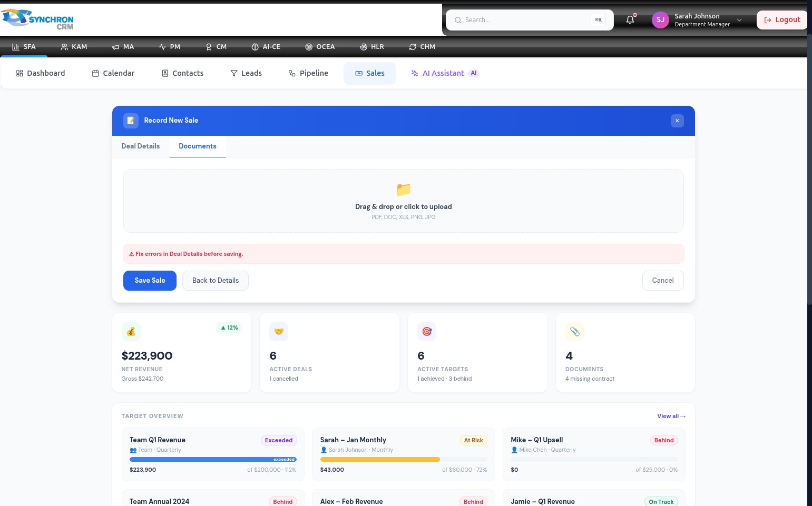Click the Calendar icon in nav
The width and height of the screenshot is (812, 506).
(95, 73)
